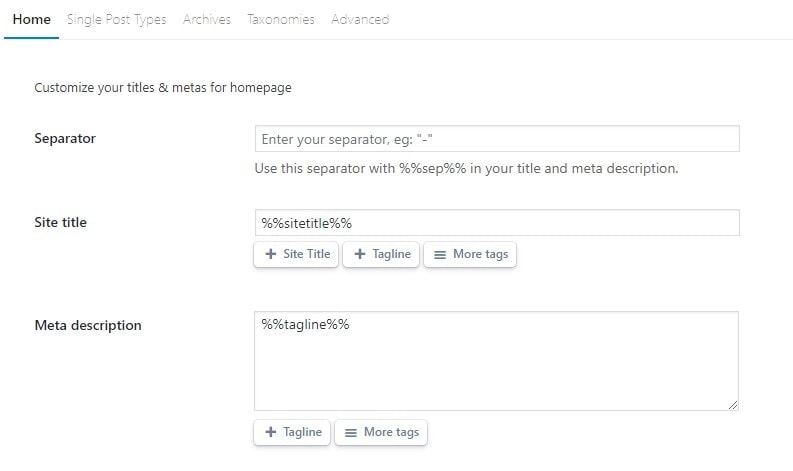Switch to the Home tab
Screen dimensions: 793x471
[31, 19]
